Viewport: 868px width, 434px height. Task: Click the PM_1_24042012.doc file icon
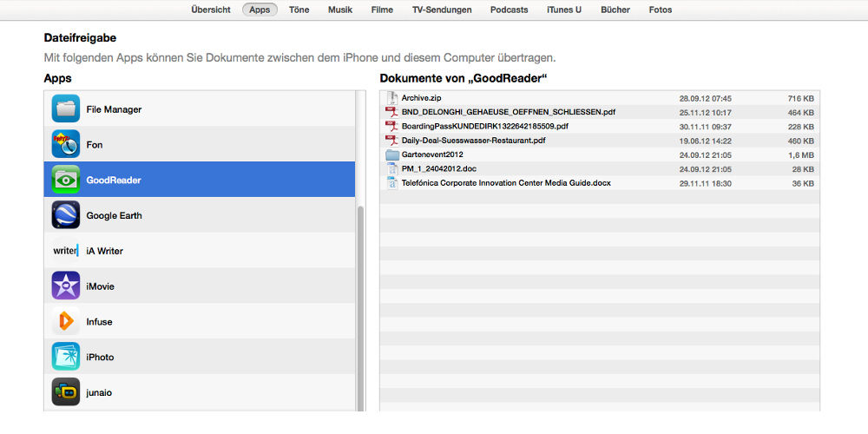click(x=392, y=169)
